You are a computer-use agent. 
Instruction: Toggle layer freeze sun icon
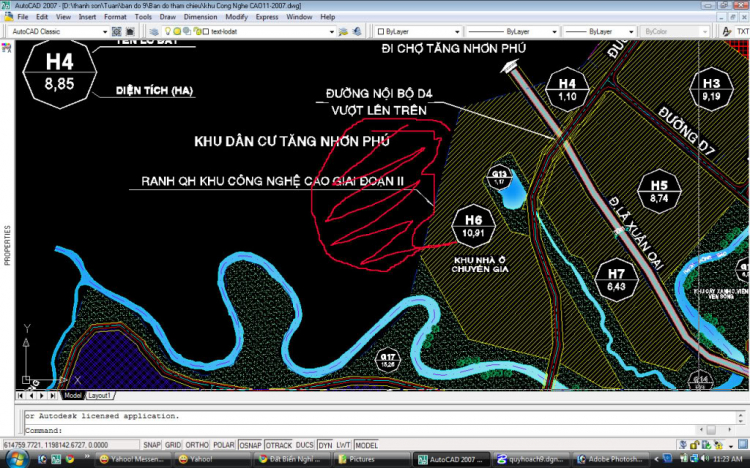coord(177,32)
